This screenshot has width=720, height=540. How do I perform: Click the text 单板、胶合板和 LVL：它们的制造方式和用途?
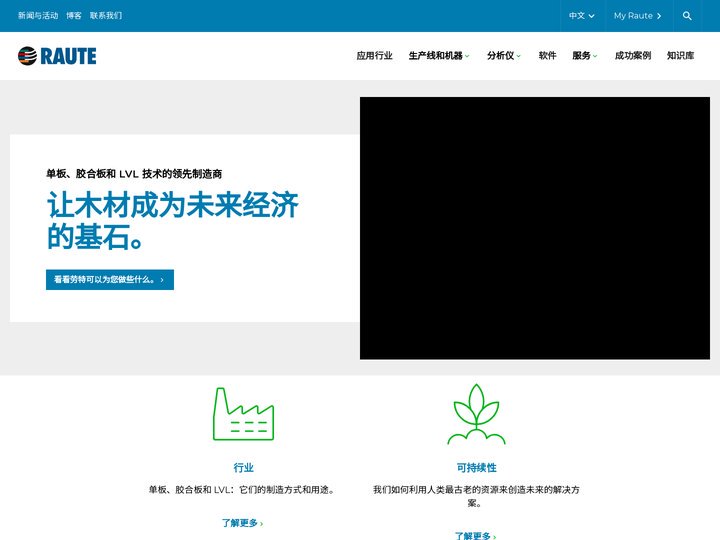pos(242,489)
